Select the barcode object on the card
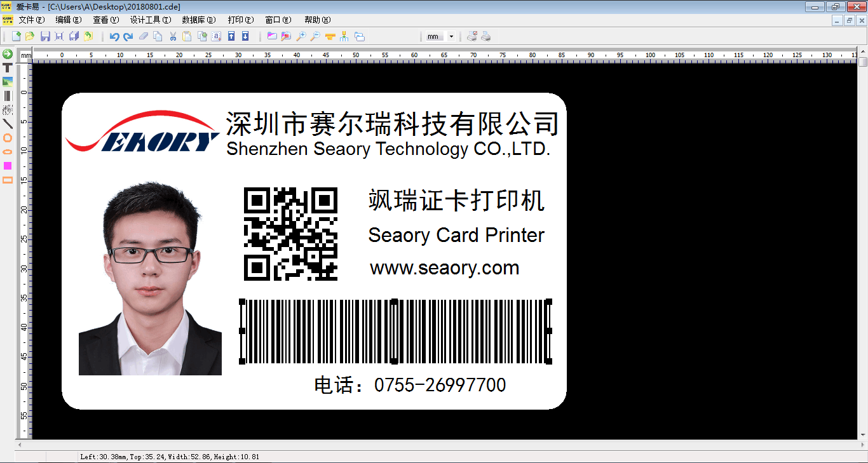Image resolution: width=868 pixels, height=463 pixels. [x=395, y=331]
